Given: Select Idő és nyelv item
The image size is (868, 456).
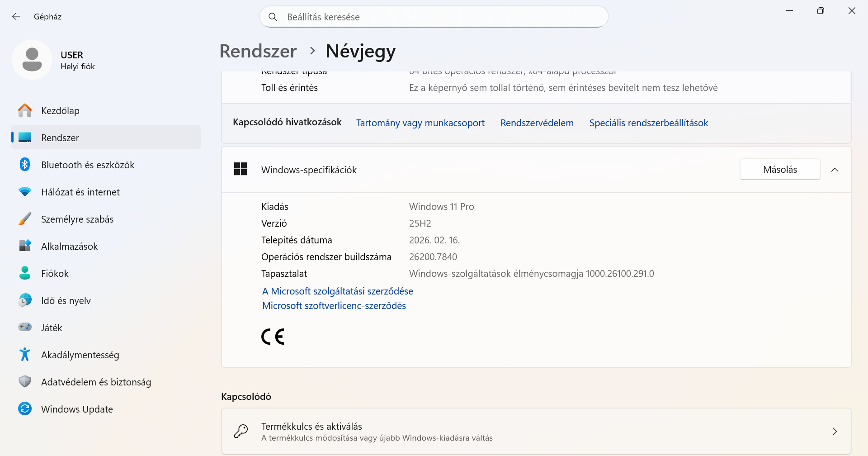Looking at the screenshot, I should click(x=106, y=300).
